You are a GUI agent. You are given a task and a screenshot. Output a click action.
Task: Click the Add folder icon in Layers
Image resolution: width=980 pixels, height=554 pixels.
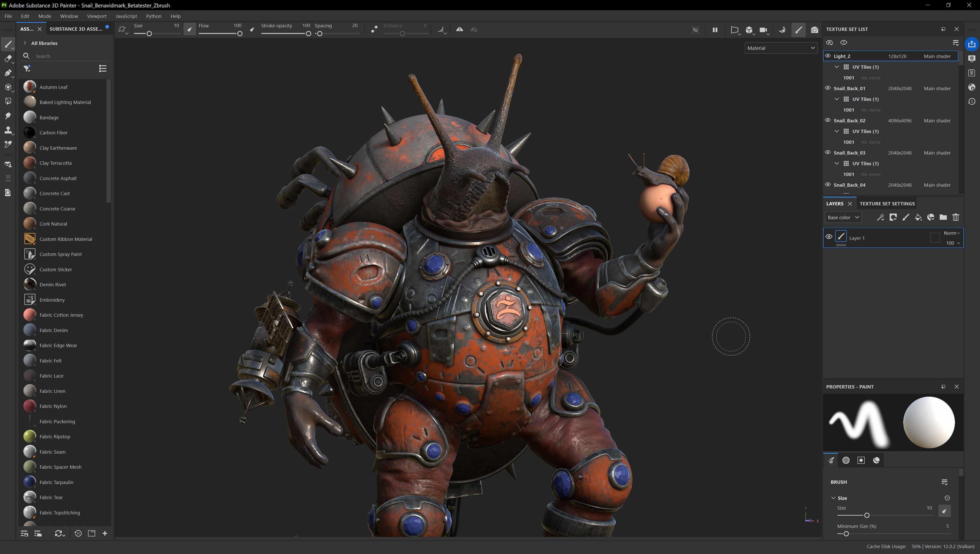pos(943,217)
